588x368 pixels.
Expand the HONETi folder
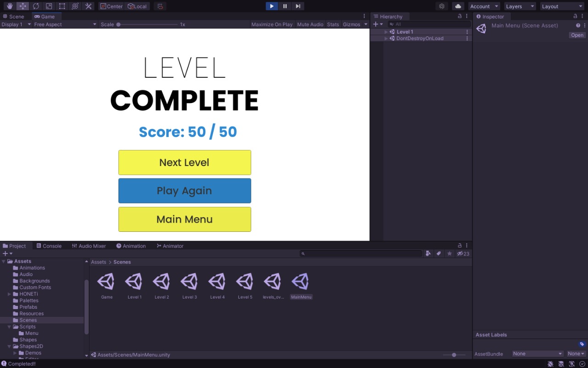[x=9, y=294]
